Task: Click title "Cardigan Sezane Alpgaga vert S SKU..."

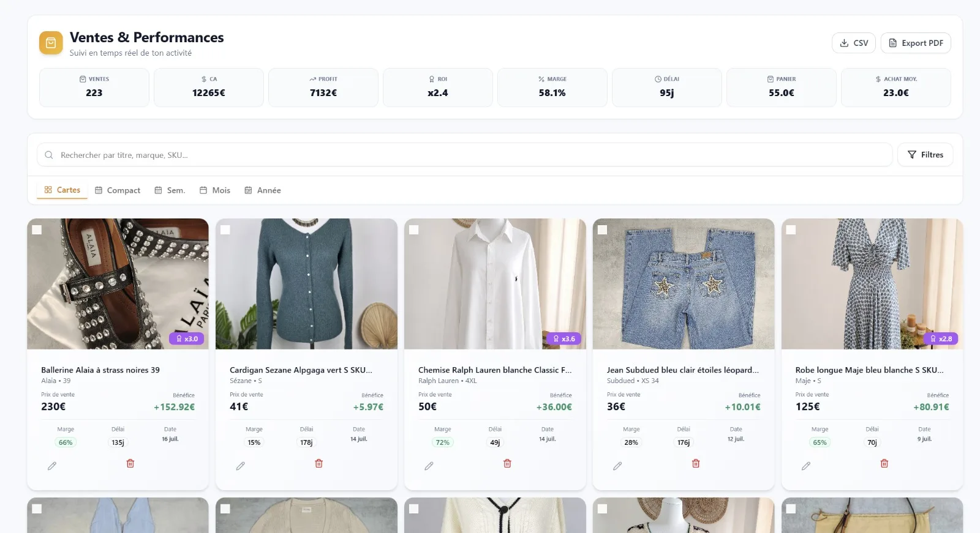Action: click(x=301, y=370)
